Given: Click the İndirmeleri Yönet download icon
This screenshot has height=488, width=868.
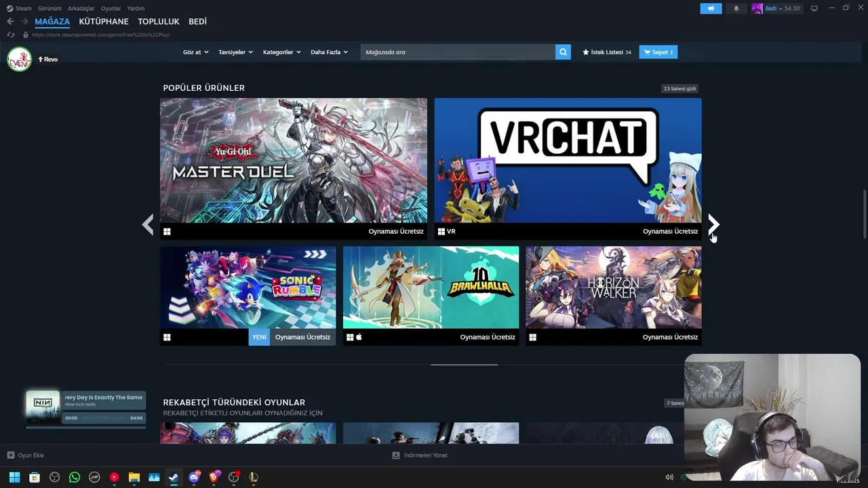Looking at the screenshot, I should (396, 455).
